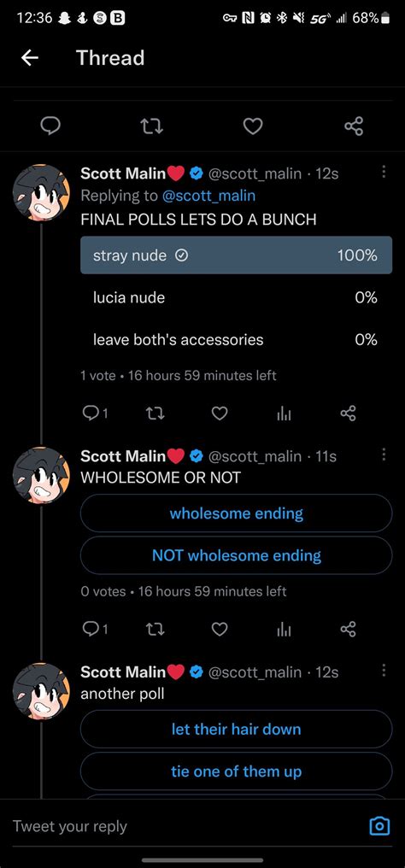Open more options on FINAL POLLS tweet

(x=384, y=173)
